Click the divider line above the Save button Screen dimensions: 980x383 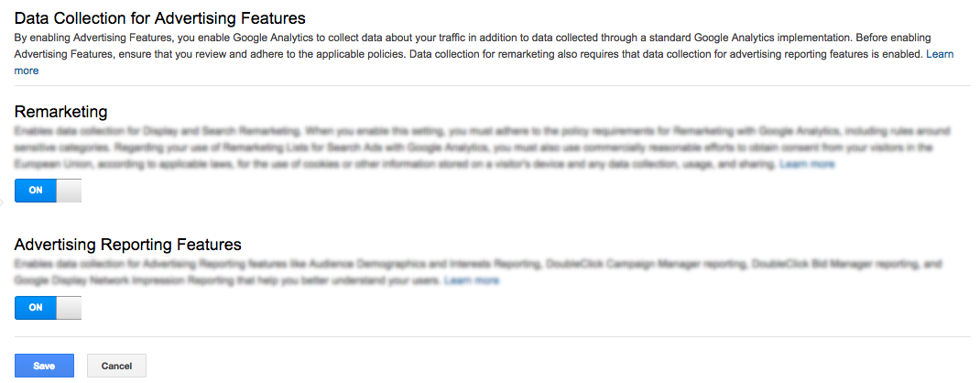(x=492, y=336)
